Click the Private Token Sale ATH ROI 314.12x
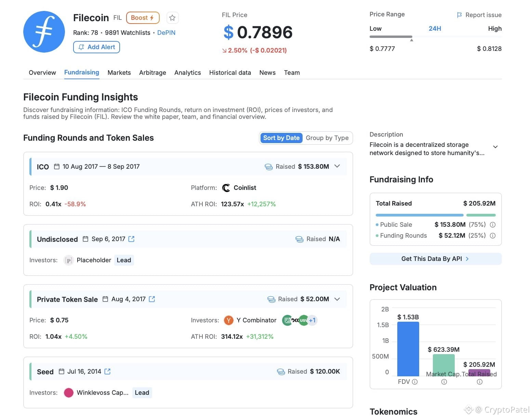The image size is (532, 418). pos(232,337)
